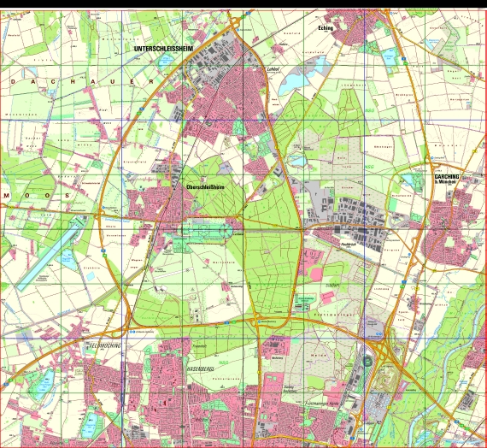Select the HASENBERGL district label
487x448 pixels.
pos(200,369)
